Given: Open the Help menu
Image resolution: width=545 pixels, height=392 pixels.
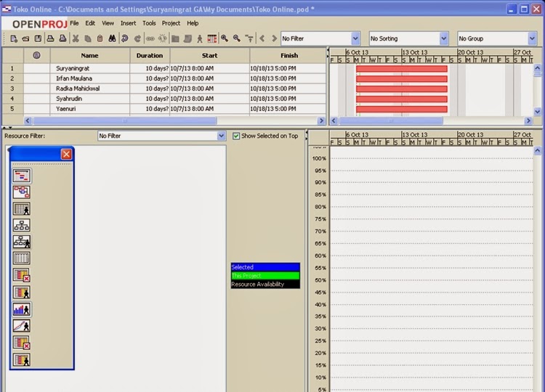Looking at the screenshot, I should [193, 23].
